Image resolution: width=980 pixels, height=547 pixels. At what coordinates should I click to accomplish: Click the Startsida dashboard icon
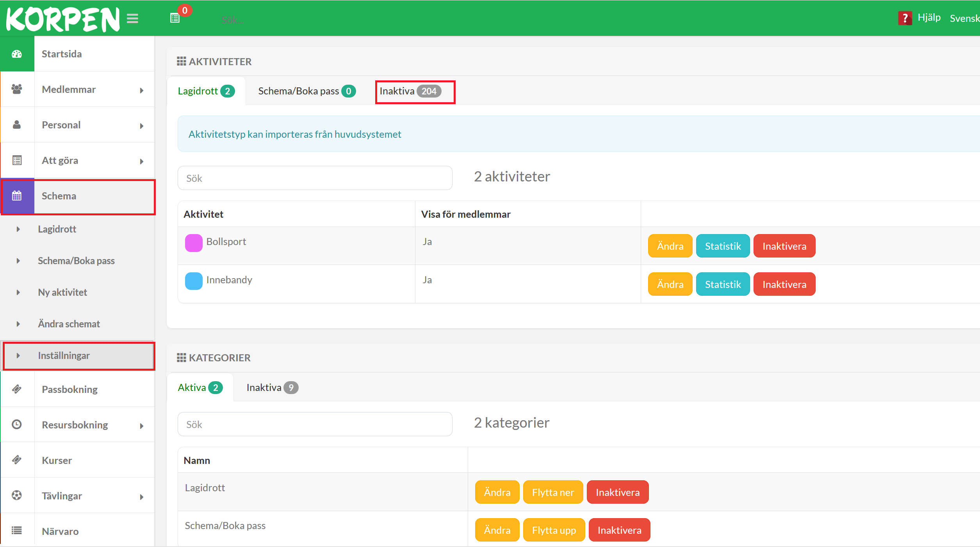[17, 54]
